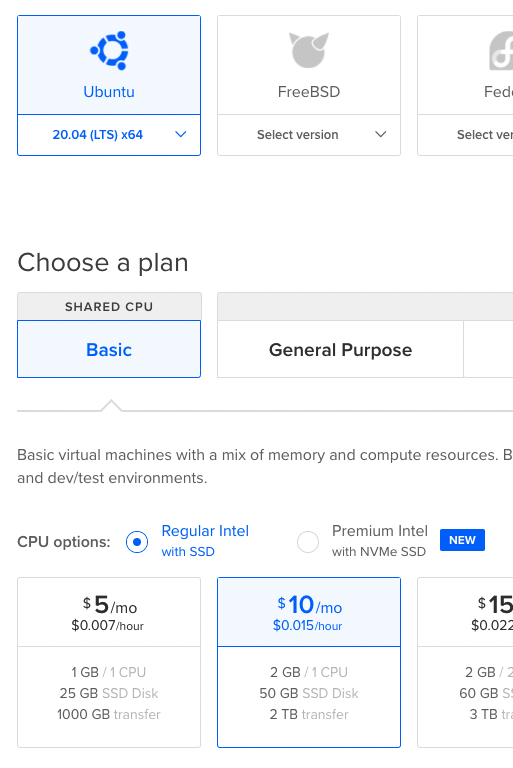
Task: Open Ubuntu 20.04 (LTS) x64 version dropdown
Action: click(x=109, y=135)
